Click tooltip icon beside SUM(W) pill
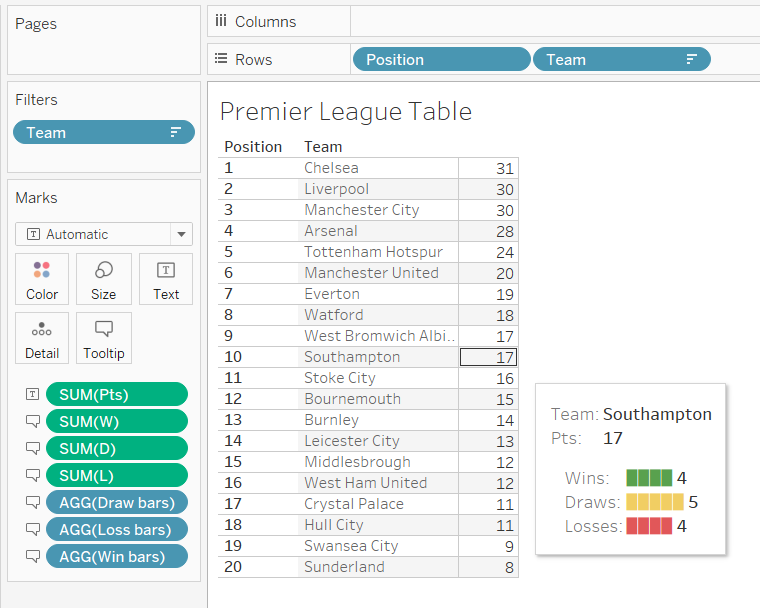760x608 pixels. (33, 421)
